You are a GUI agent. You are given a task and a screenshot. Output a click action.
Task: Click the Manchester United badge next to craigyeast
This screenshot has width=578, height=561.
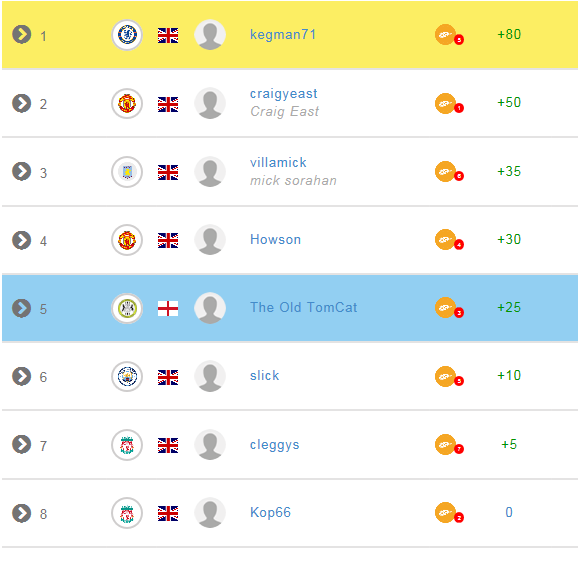tap(127, 104)
